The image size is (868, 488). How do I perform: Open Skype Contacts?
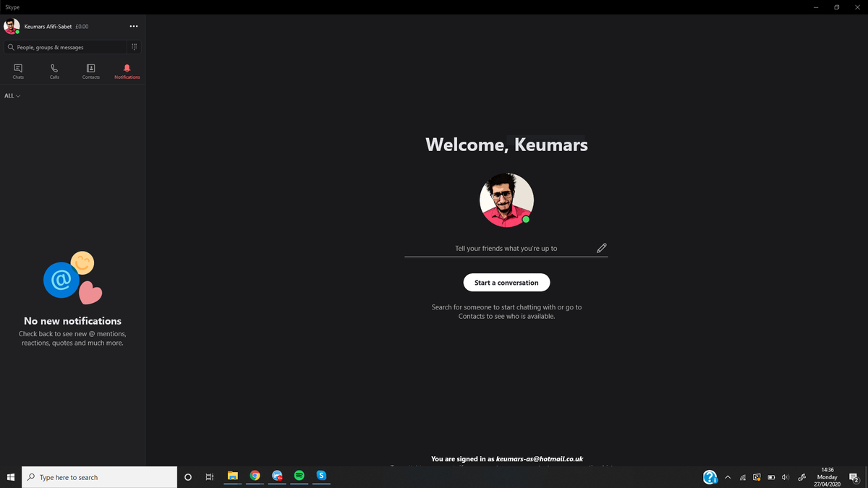[90, 70]
